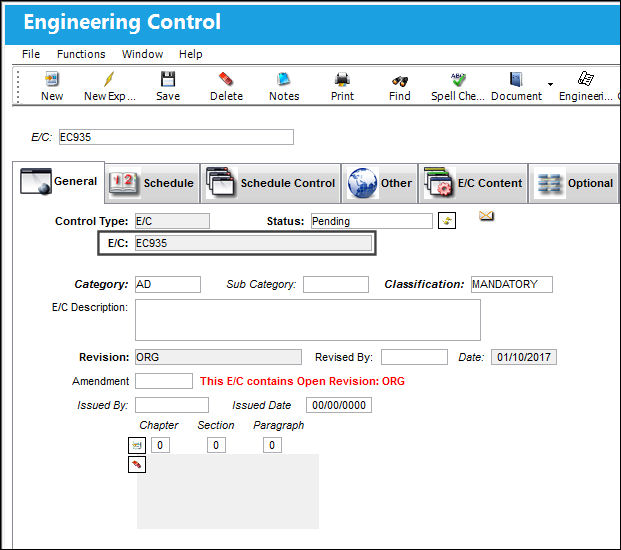Click the Find binoculars icon
Image resolution: width=621 pixels, height=550 pixels.
400,81
